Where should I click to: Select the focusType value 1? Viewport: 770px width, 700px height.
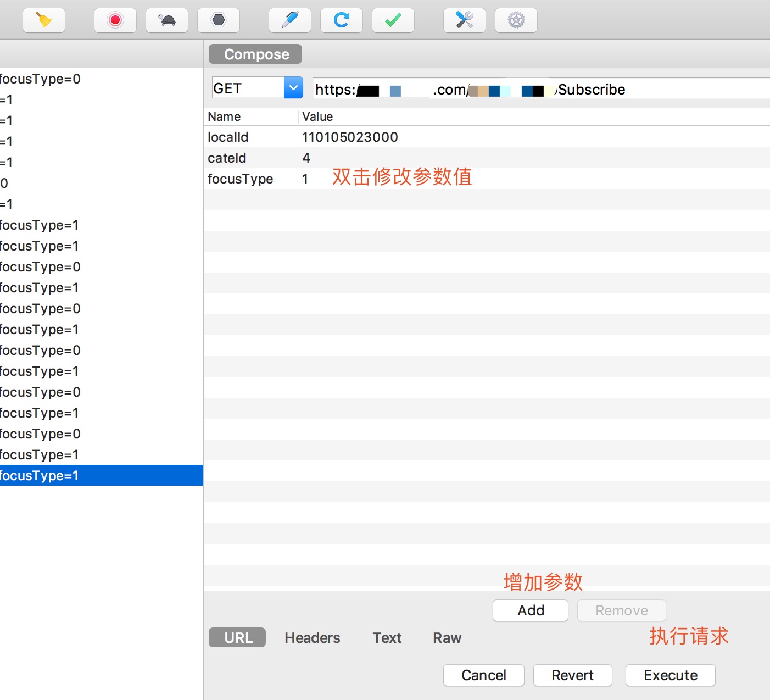point(305,179)
